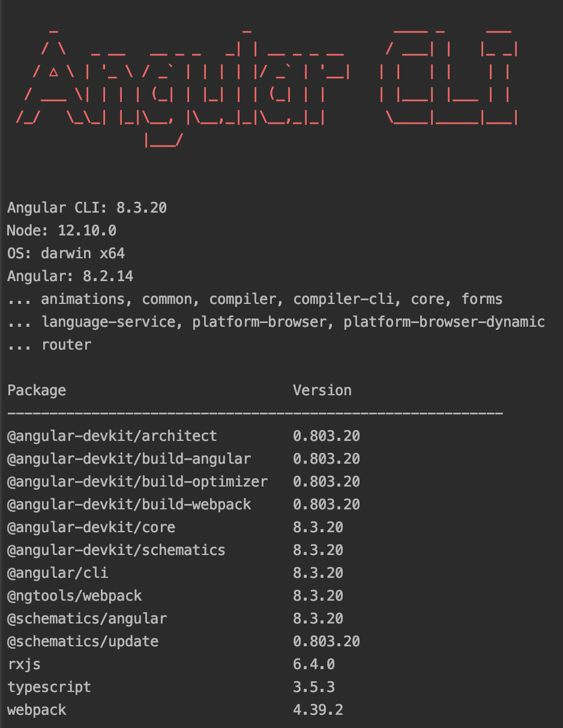Click the @angular-devkit/core package name
The height and width of the screenshot is (728, 563).
point(91,527)
